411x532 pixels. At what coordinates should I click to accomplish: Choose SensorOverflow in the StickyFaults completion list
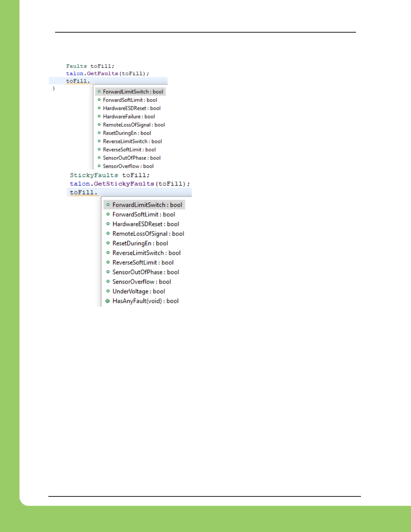(x=142, y=282)
